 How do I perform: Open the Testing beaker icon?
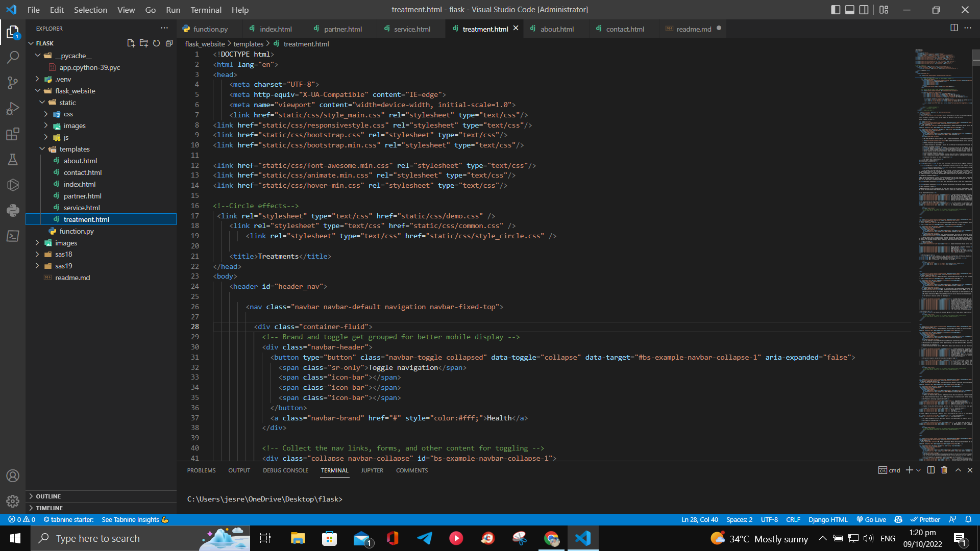click(13, 159)
